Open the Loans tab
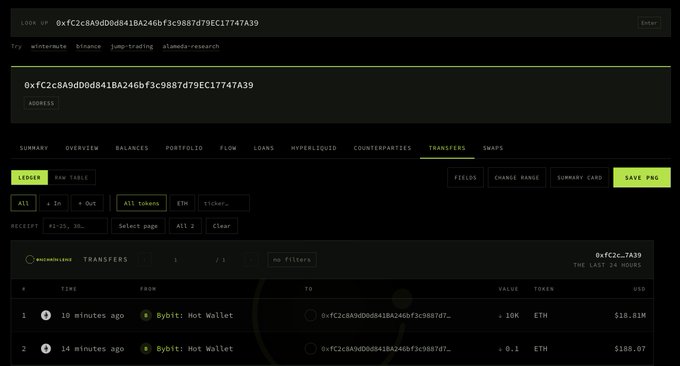 click(x=264, y=148)
